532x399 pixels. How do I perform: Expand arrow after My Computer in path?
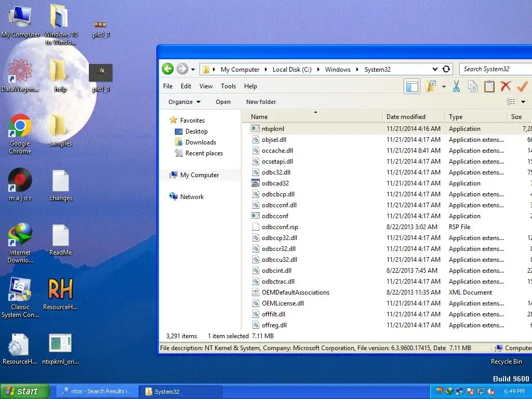[x=265, y=70]
